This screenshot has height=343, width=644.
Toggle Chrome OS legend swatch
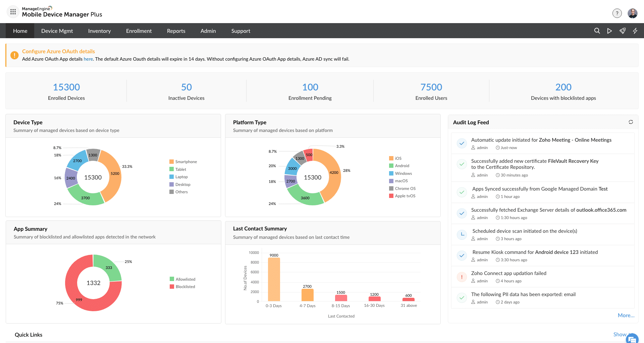(x=391, y=188)
